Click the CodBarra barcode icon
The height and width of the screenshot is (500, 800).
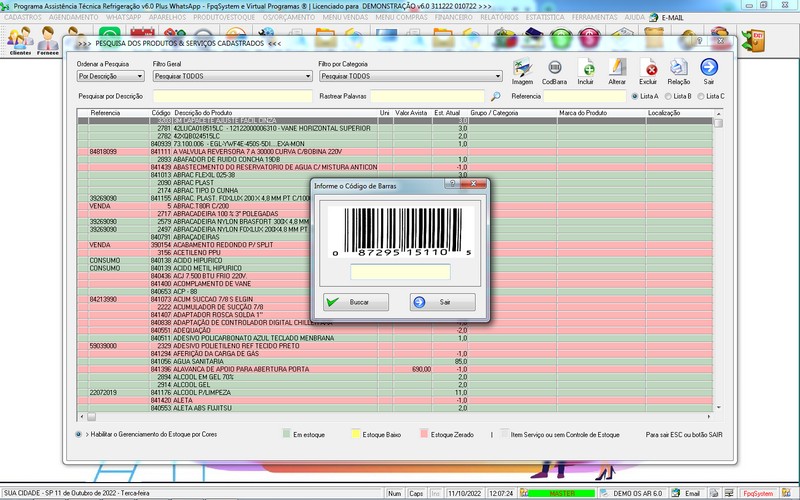[554, 70]
